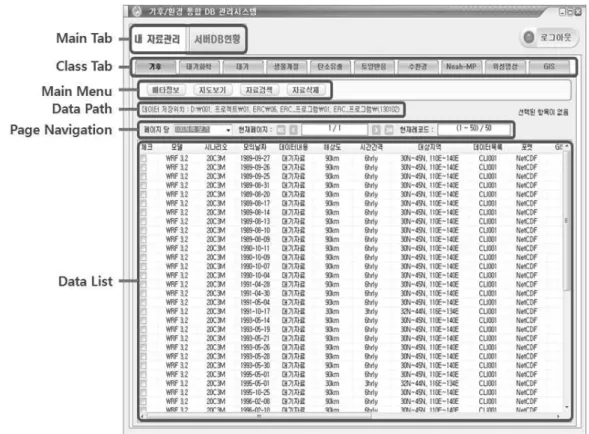The width and height of the screenshot is (589, 434).
Task: Click the 30km cell in the 1991-10-17 row
Action: click(332, 312)
